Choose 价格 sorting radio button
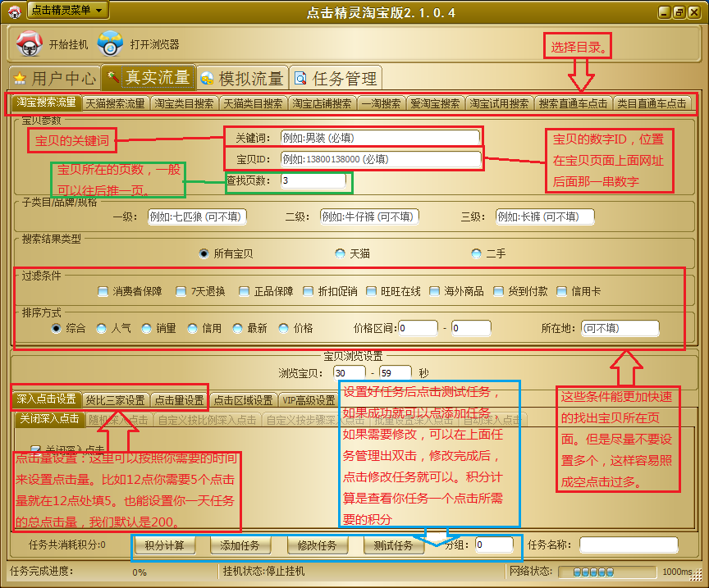The height and width of the screenshot is (588, 709). click(x=283, y=329)
